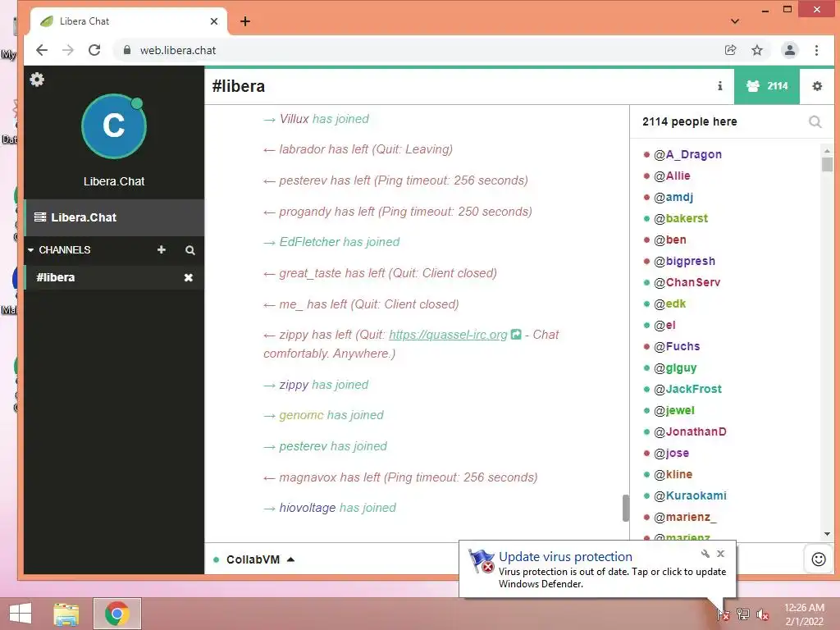Select user @ChanServ
The height and width of the screenshot is (630, 840).
pos(687,282)
